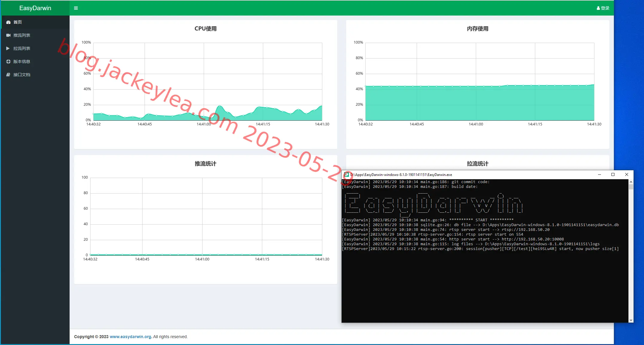Click the CPU chart peak near 14:41:00
The width and height of the screenshot is (644, 345).
[x=220, y=106]
